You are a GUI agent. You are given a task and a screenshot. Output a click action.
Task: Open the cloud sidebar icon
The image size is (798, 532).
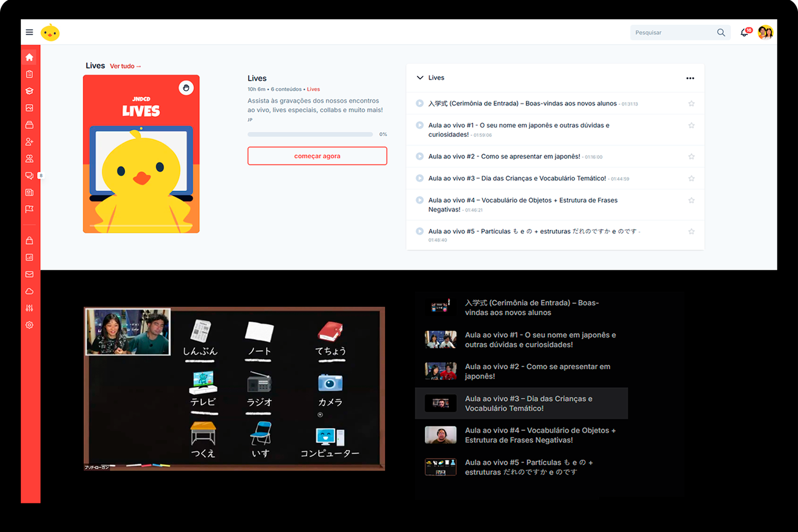click(x=30, y=291)
